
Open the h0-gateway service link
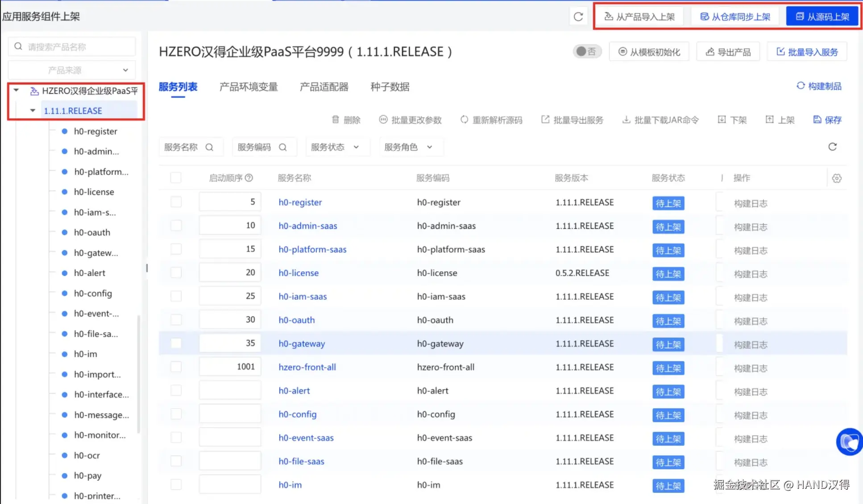pos(302,343)
